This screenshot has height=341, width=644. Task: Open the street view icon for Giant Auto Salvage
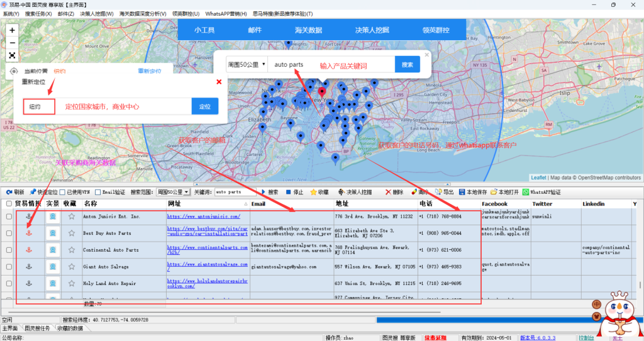(x=53, y=267)
